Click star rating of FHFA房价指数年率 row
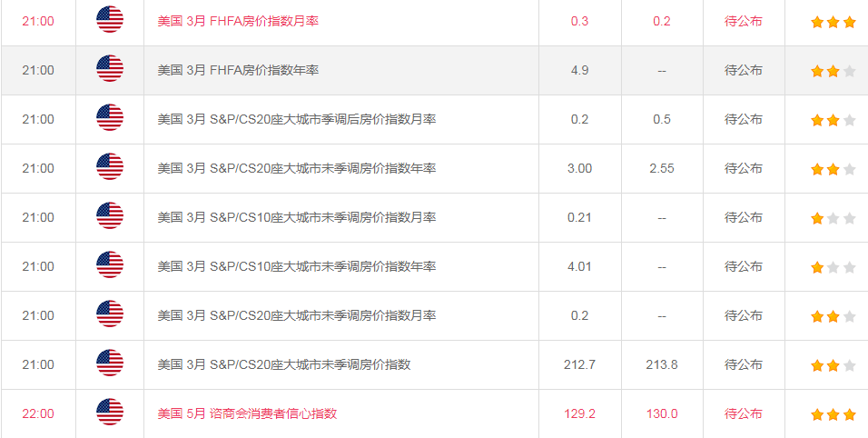 click(833, 71)
